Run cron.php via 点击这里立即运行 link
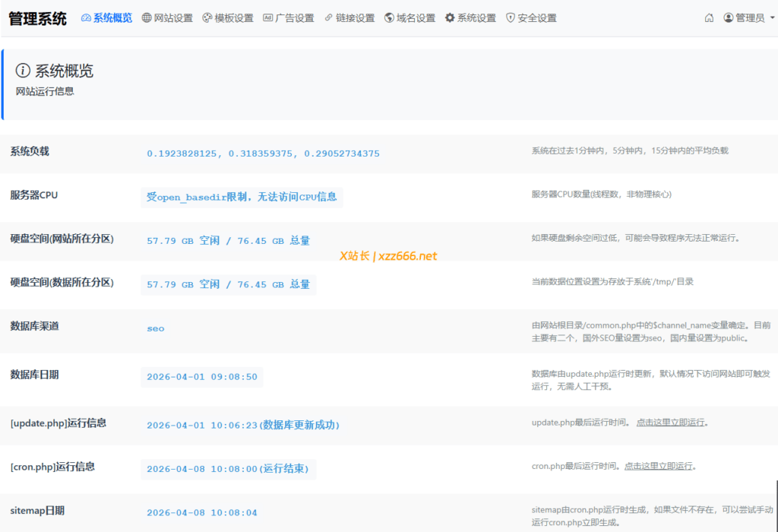Image resolution: width=778 pixels, height=532 pixels. (x=659, y=465)
